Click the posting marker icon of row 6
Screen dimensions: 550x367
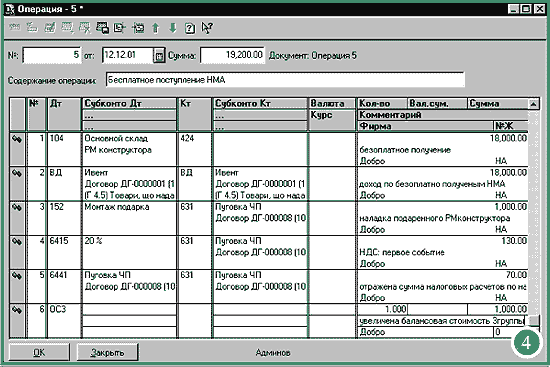coord(17,310)
